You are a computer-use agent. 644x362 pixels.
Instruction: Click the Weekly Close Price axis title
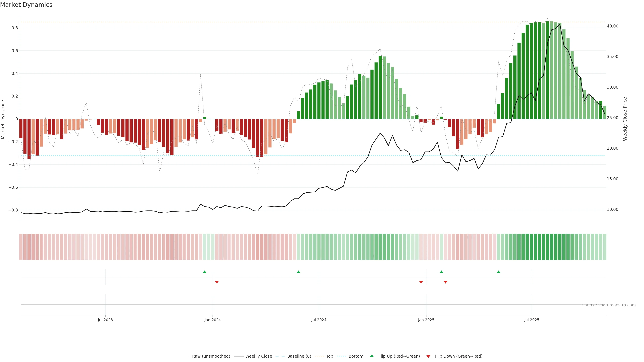click(625, 119)
